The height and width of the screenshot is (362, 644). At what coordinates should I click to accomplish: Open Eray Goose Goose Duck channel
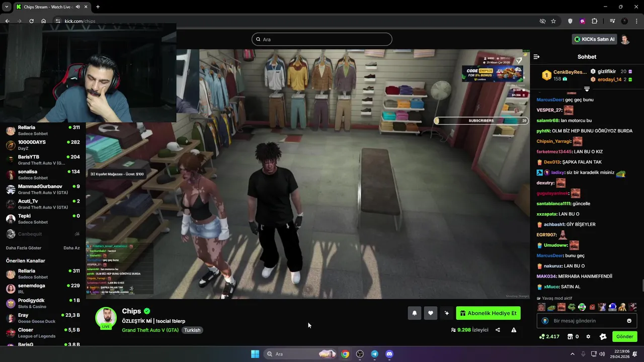(43, 318)
